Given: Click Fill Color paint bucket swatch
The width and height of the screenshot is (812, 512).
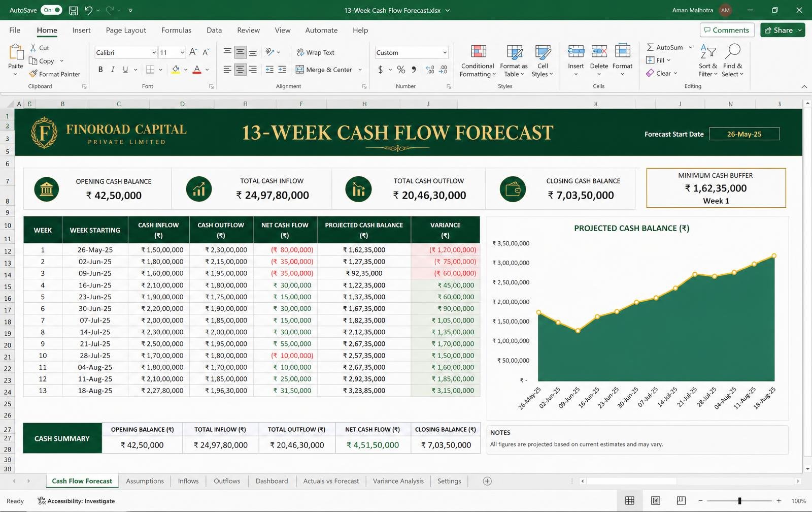Looking at the screenshot, I should coord(176,70).
